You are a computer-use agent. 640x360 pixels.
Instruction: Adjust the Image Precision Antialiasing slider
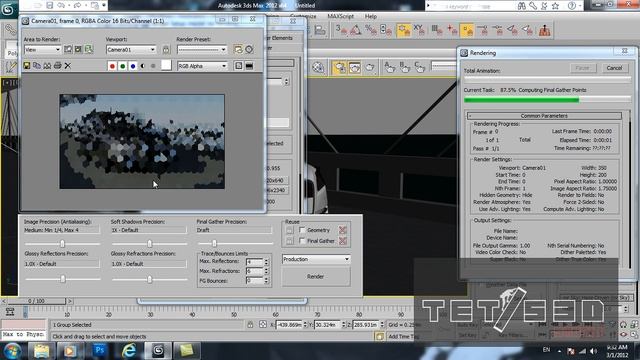pyautogui.click(x=62, y=244)
